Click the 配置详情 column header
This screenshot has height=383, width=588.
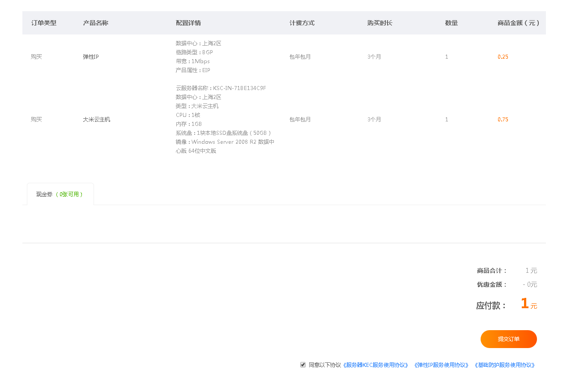coord(188,23)
